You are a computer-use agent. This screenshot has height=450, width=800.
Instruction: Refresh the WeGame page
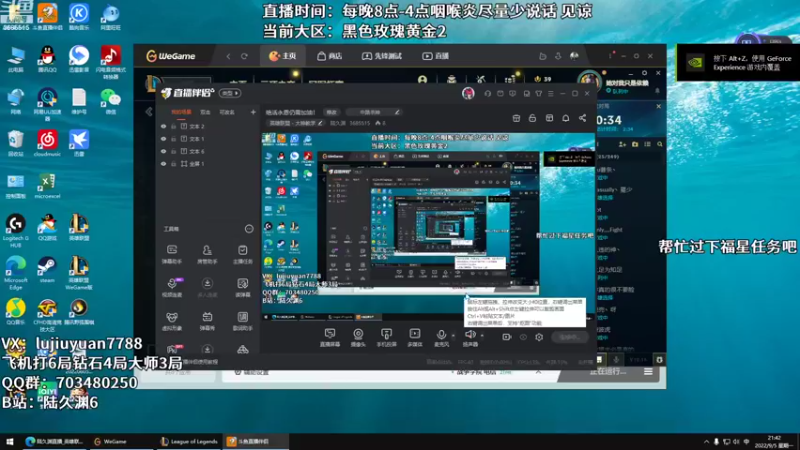(244, 56)
